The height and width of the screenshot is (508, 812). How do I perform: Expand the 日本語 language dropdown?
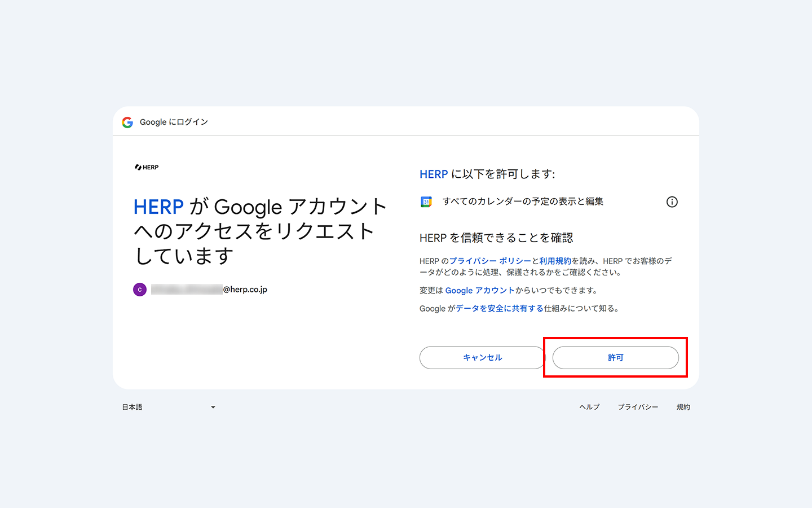click(169, 407)
